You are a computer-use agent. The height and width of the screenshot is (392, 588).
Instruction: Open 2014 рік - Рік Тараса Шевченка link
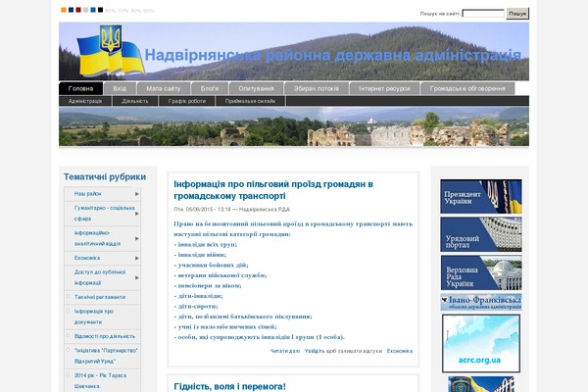click(100, 381)
